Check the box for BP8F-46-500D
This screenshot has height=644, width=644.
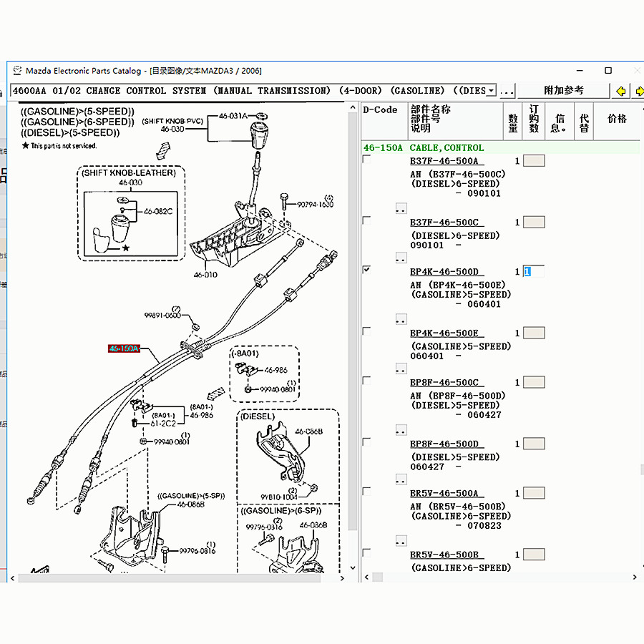click(367, 442)
